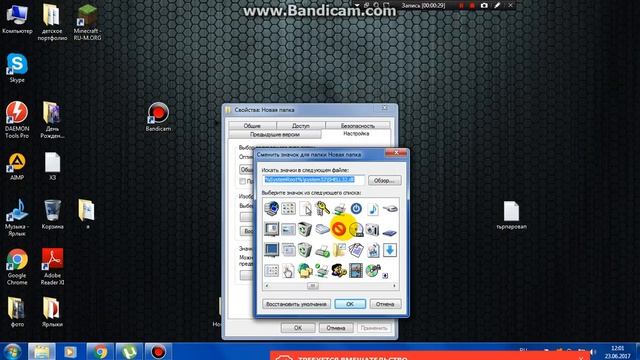Switch to the Безопасность tab
This screenshot has width=640, height=360.
coord(358,126)
